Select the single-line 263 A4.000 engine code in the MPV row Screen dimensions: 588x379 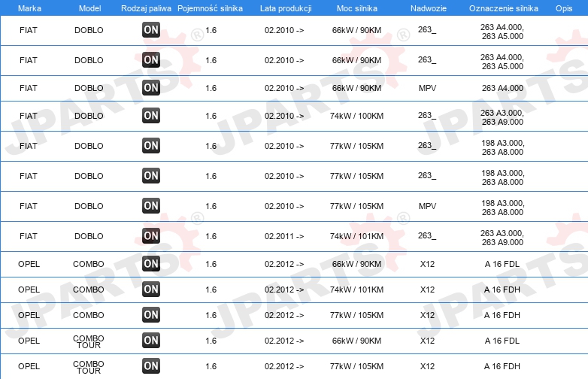coord(502,88)
